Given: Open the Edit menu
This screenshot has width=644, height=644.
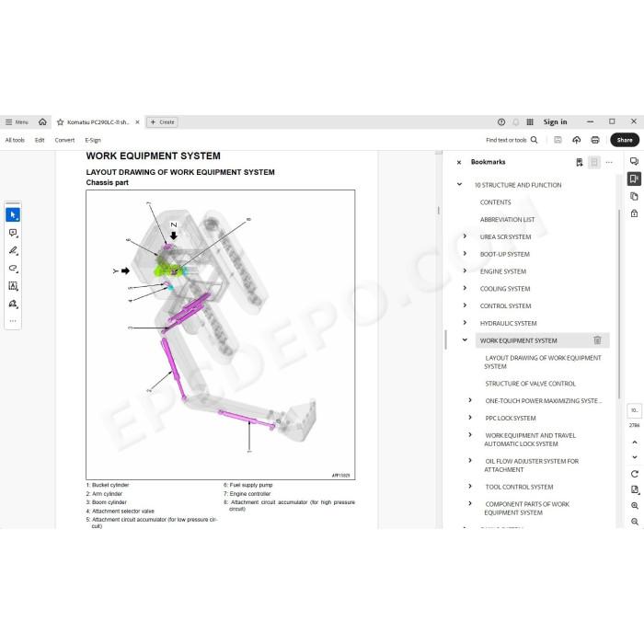Looking at the screenshot, I should 40,140.
